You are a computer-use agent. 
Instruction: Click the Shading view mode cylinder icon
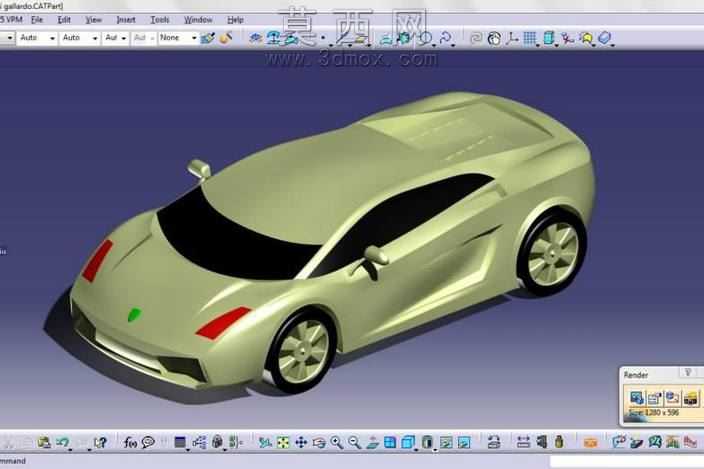[x=427, y=443]
